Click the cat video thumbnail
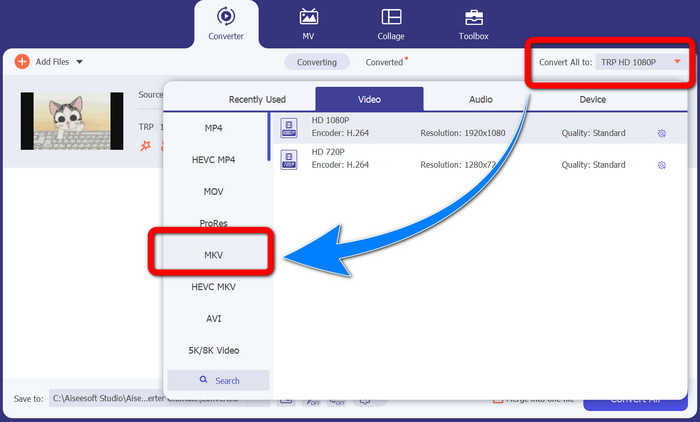This screenshot has height=422, width=700. pos(71,121)
